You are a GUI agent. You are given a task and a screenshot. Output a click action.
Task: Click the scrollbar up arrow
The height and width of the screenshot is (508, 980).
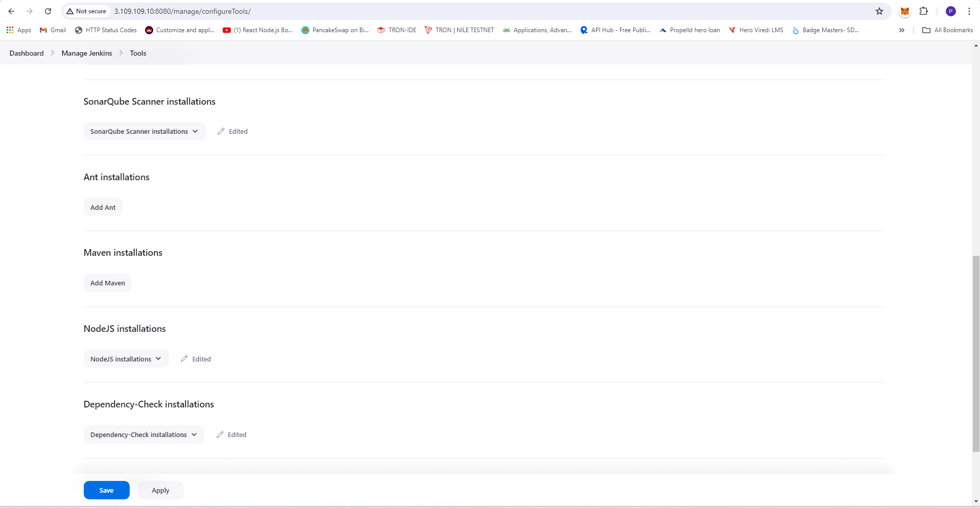[976, 45]
